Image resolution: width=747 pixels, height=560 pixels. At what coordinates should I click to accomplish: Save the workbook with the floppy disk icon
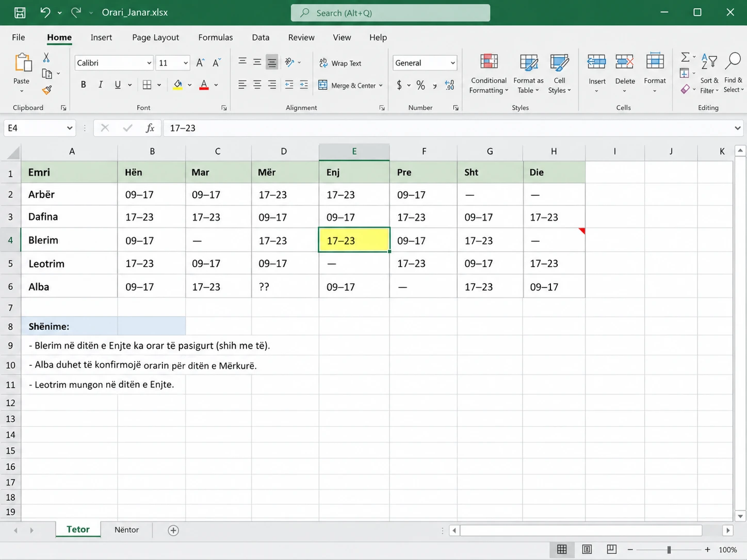(20, 12)
